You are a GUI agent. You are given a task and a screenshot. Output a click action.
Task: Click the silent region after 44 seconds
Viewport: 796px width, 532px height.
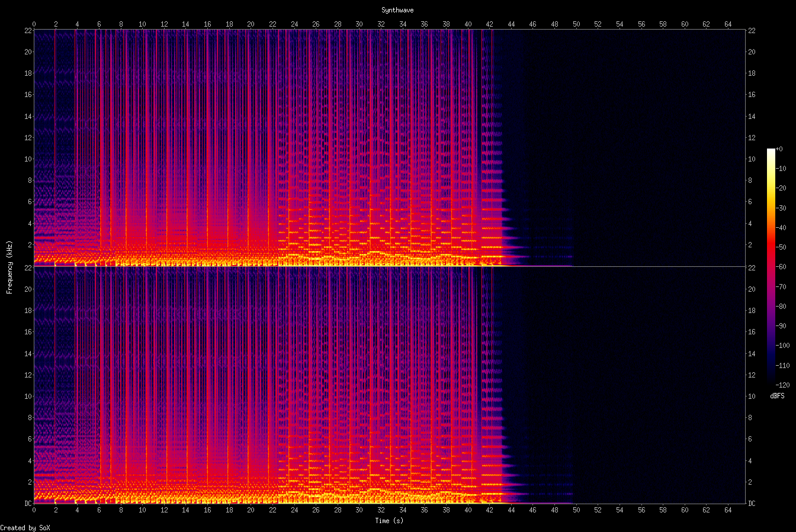coord(622,148)
